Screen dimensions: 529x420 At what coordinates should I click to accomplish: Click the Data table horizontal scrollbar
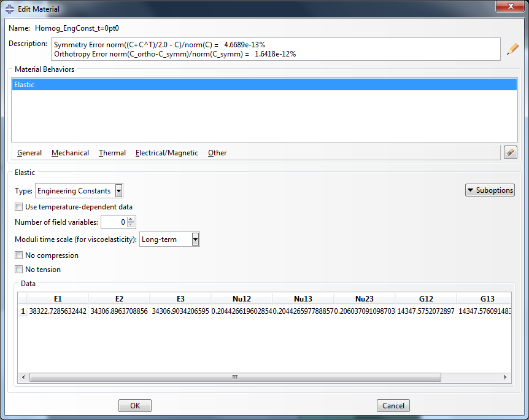coord(235,377)
